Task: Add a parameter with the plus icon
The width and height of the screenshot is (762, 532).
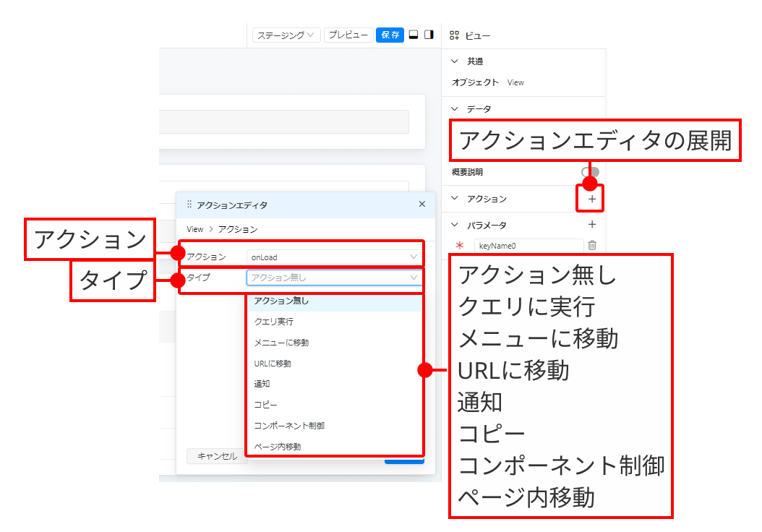Action: pos(592,225)
